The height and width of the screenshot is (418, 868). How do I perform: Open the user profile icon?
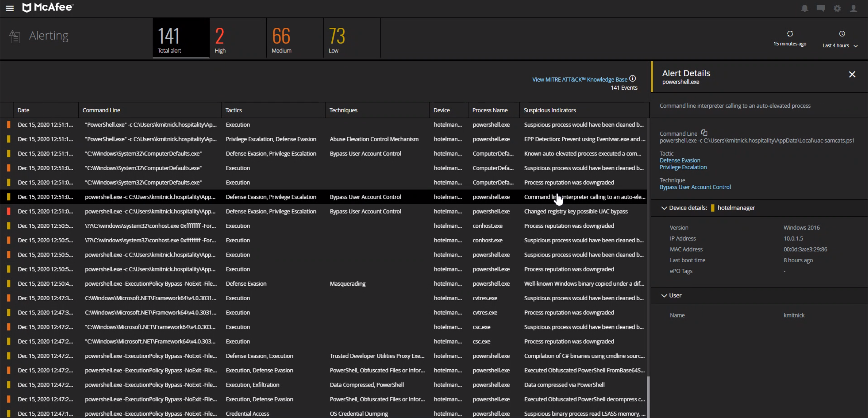pyautogui.click(x=853, y=8)
